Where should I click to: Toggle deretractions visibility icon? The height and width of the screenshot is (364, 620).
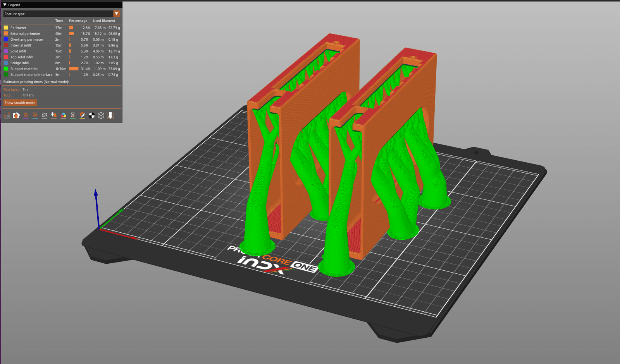point(35,115)
